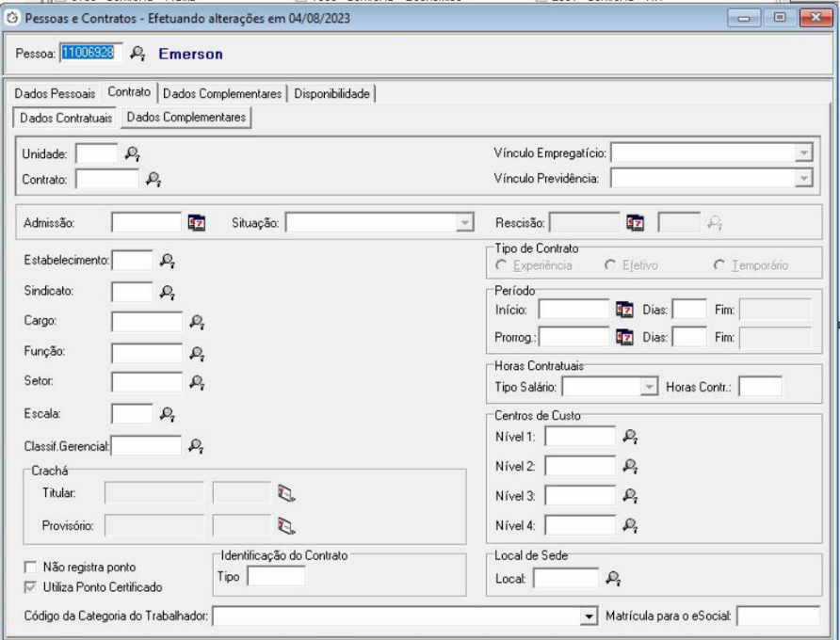Click the Período Início calendar icon
This screenshot has width=840, height=640.
coord(624,308)
